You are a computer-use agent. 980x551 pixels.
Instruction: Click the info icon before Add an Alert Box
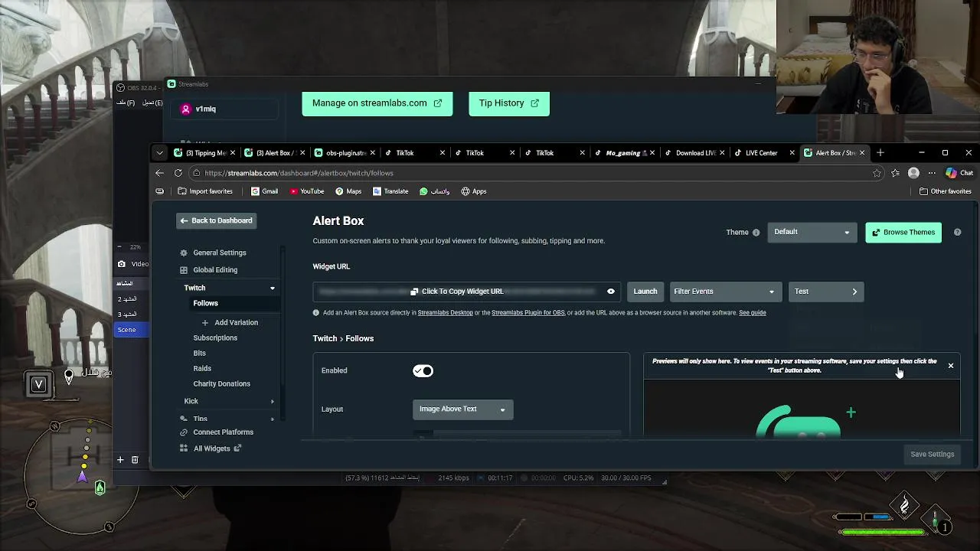click(316, 313)
